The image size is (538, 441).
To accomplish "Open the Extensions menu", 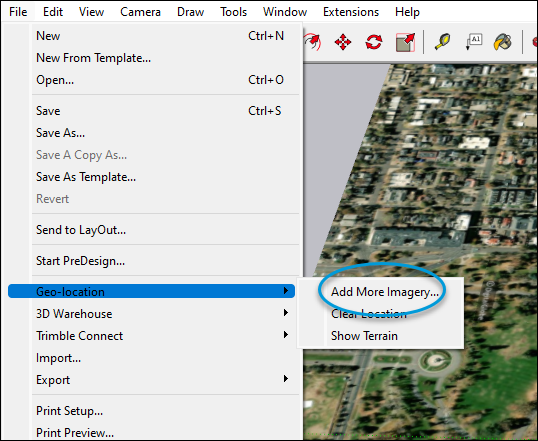I will pyautogui.click(x=351, y=12).
